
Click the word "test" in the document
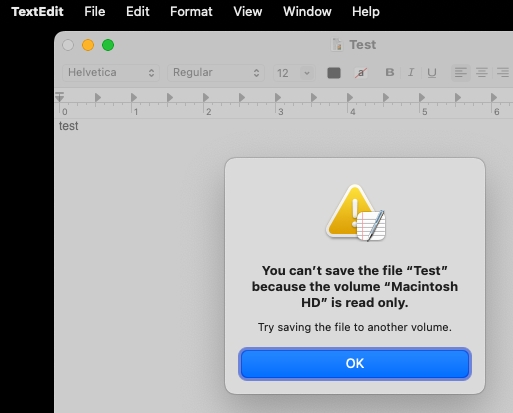coord(68,126)
